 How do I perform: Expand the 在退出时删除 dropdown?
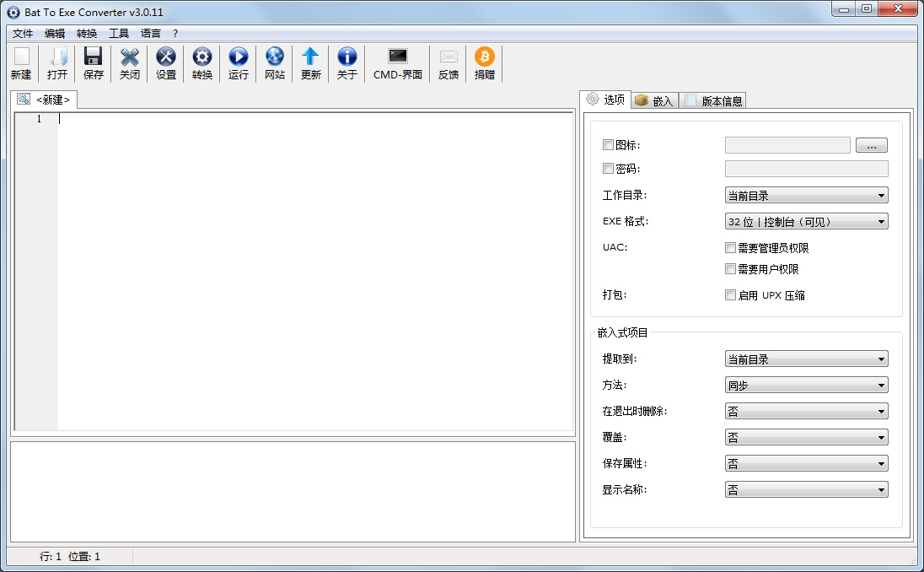(806, 411)
